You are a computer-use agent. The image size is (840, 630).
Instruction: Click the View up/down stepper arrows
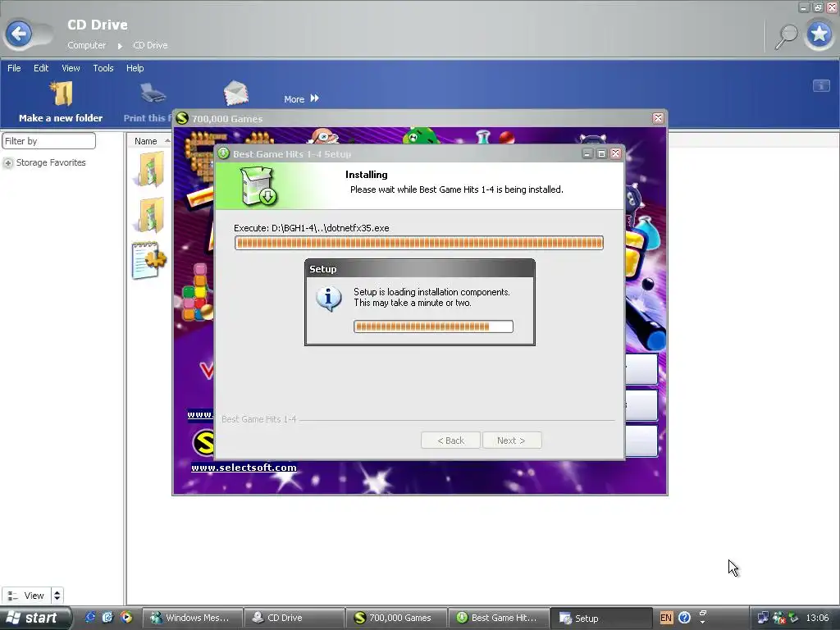57,596
